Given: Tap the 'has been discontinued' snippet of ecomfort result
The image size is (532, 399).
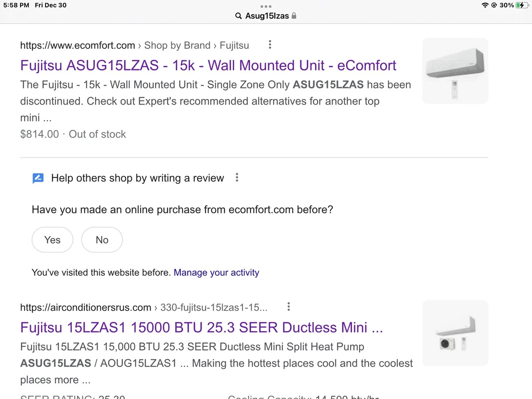Looking at the screenshot, I should coord(215,93).
